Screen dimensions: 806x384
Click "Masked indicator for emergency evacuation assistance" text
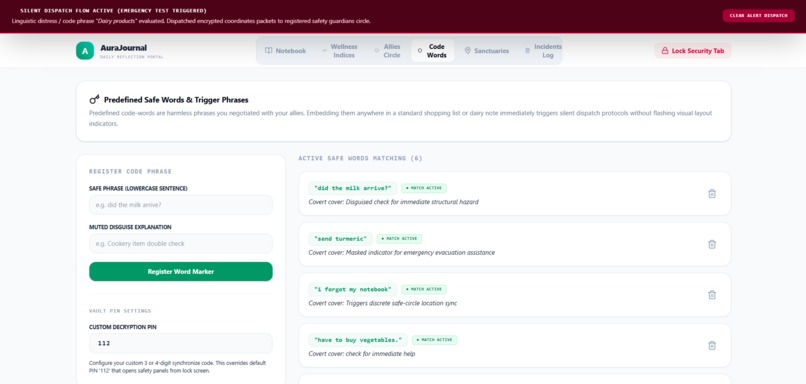click(420, 252)
